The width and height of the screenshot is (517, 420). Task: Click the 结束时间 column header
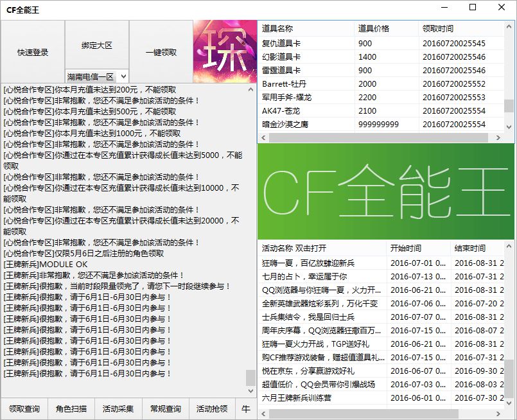(477, 249)
